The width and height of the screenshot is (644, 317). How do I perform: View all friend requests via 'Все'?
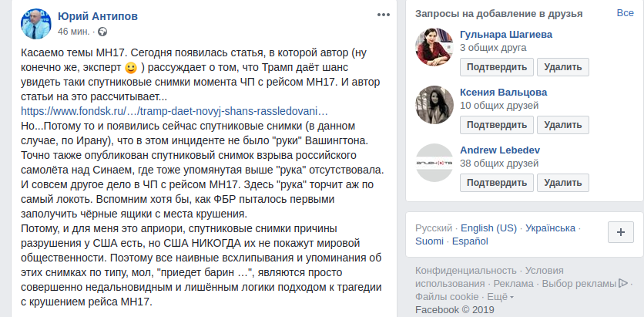pyautogui.click(x=625, y=14)
